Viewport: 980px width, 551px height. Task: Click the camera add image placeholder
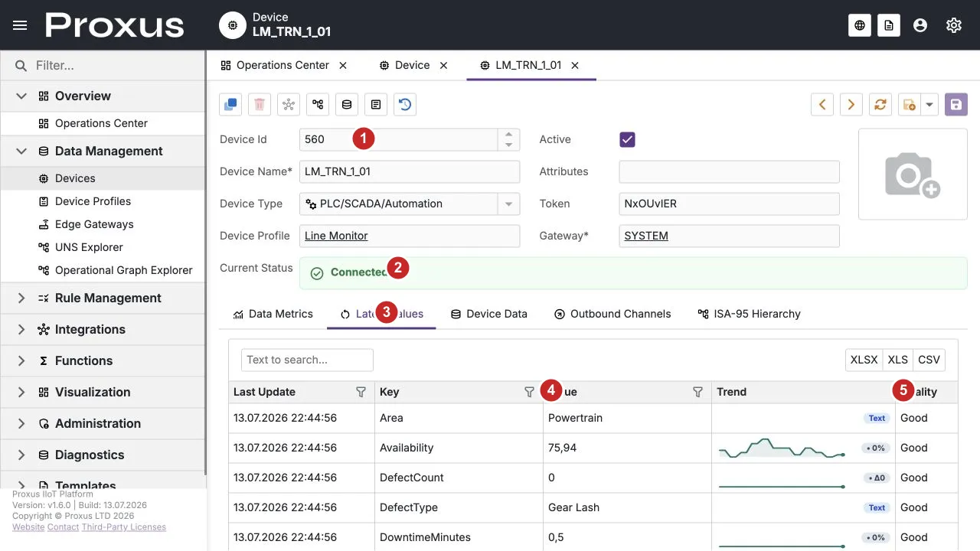click(x=913, y=174)
